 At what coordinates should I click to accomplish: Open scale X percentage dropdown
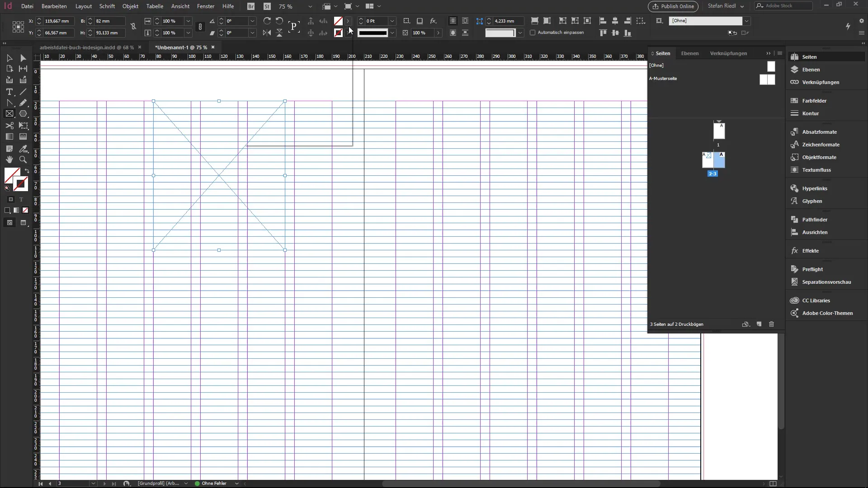[x=189, y=21]
